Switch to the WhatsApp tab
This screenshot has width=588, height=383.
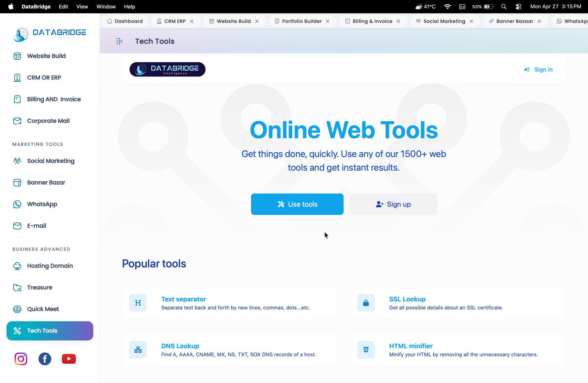point(572,21)
